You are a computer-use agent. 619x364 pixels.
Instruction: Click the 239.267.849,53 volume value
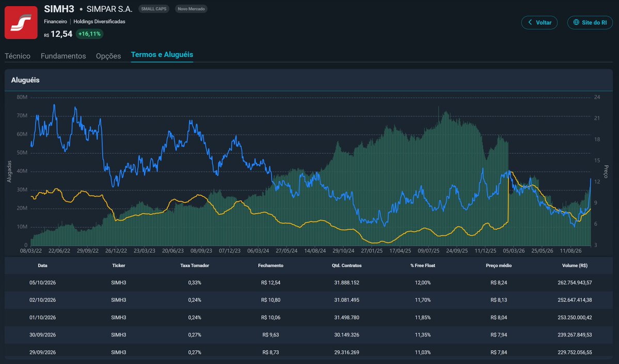pyautogui.click(x=575, y=335)
